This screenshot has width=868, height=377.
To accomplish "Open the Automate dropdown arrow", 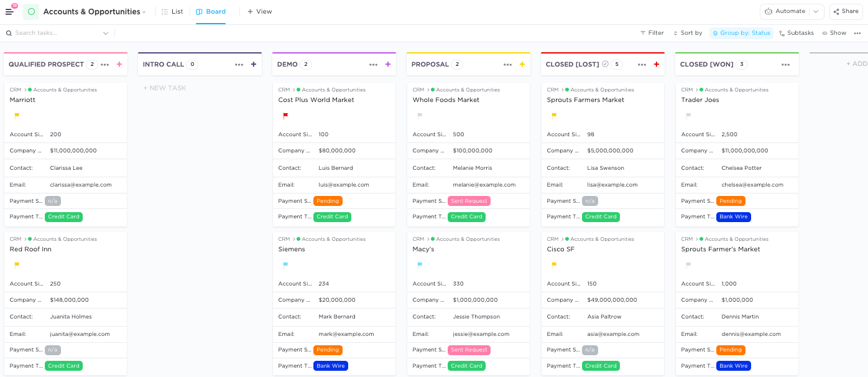I will coord(815,11).
